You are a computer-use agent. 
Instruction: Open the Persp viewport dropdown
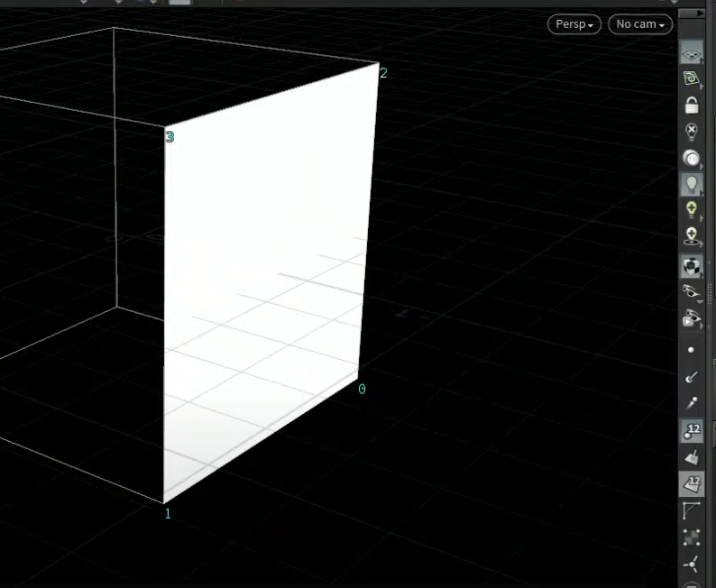pyautogui.click(x=574, y=24)
